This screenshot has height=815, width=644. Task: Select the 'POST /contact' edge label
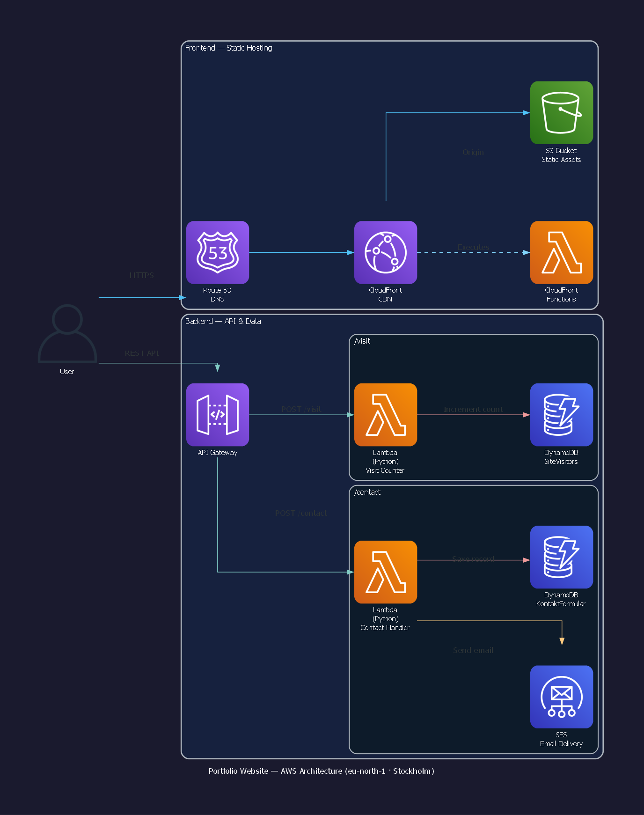pos(301,513)
